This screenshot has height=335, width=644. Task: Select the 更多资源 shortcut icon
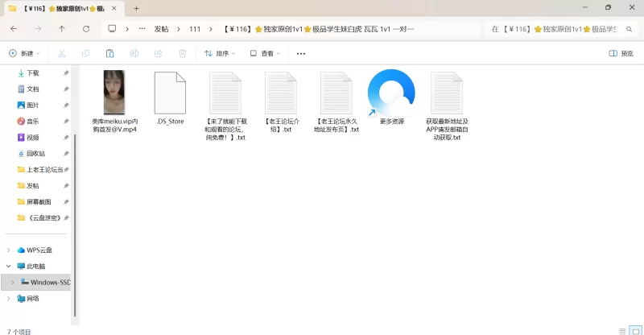[392, 97]
